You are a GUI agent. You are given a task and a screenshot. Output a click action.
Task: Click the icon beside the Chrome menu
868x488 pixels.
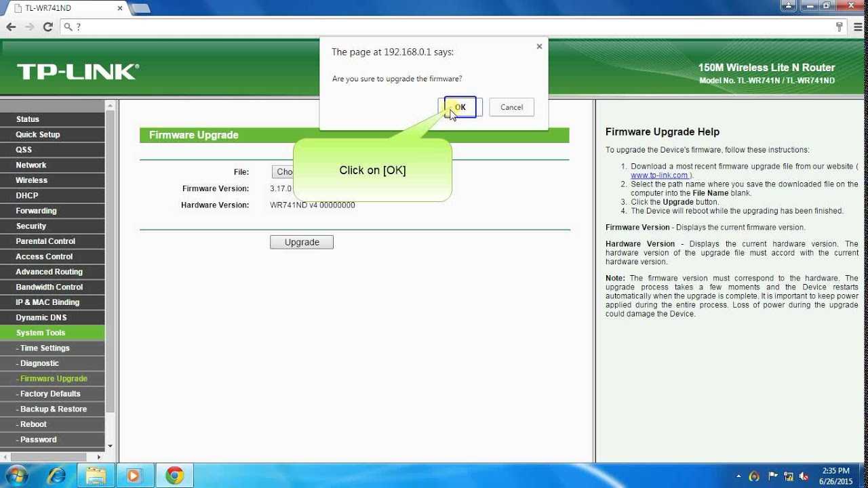pyautogui.click(x=840, y=27)
